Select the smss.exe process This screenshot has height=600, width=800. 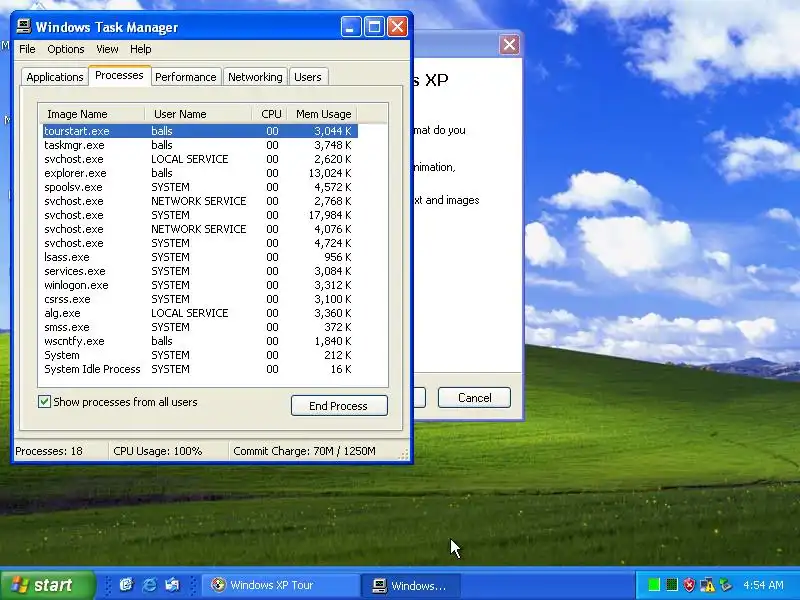[x=200, y=327]
